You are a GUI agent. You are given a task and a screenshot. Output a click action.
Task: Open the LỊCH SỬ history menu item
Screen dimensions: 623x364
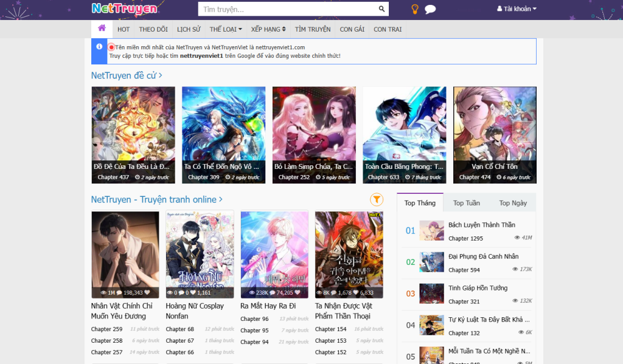click(189, 29)
